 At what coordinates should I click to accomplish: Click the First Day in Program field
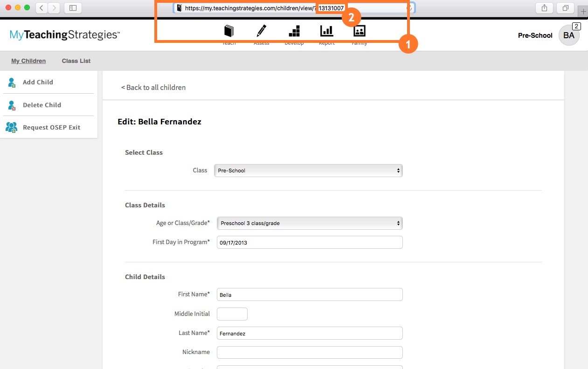309,242
